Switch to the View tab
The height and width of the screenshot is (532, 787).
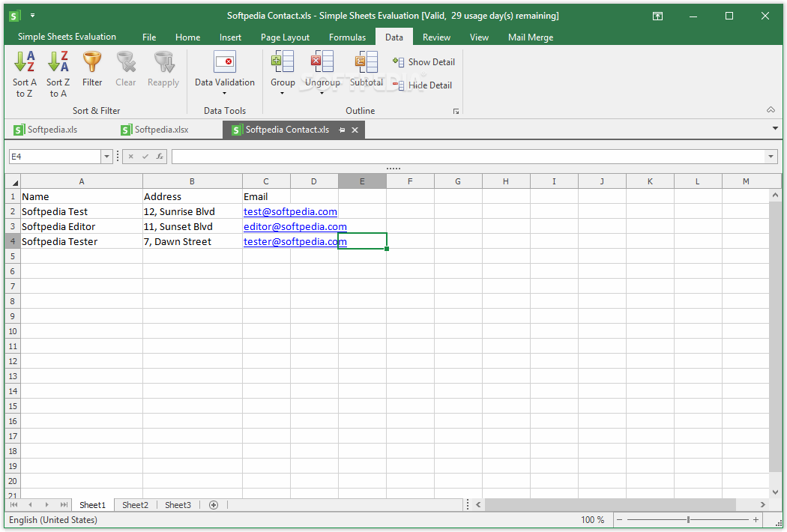click(x=479, y=37)
